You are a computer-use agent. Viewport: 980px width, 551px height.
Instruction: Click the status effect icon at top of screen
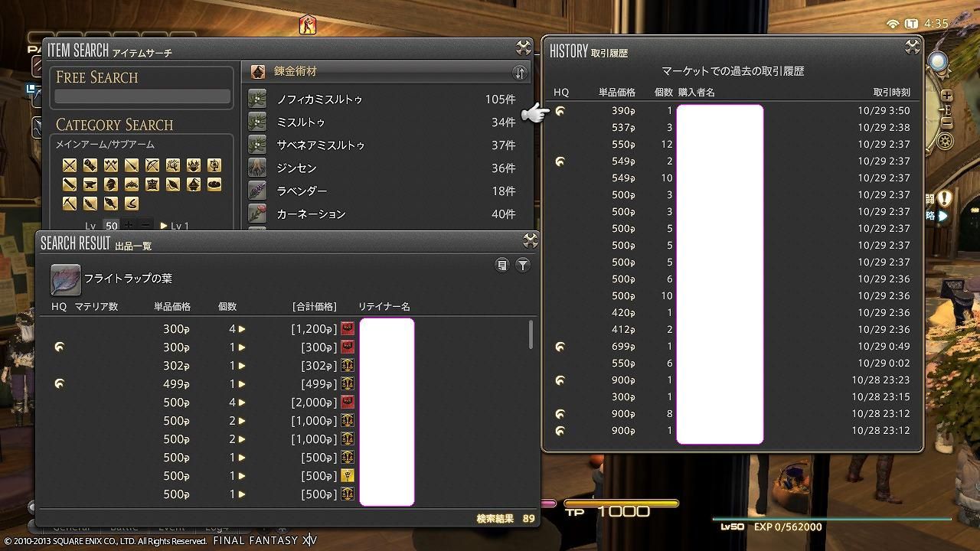pos(308,24)
